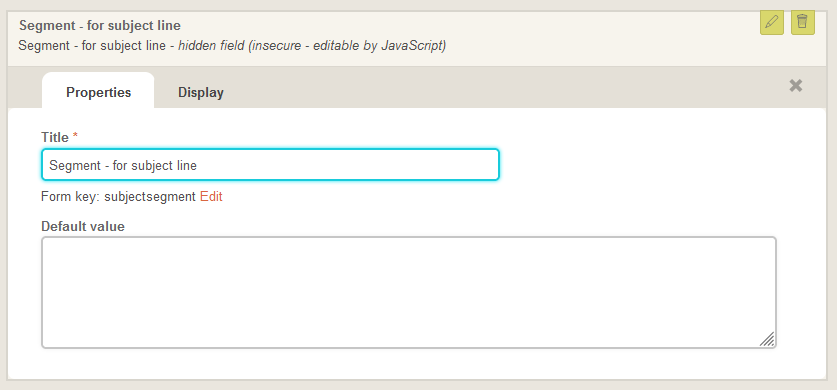Click the text area resize grip
The width and height of the screenshot is (837, 390).
point(767,339)
